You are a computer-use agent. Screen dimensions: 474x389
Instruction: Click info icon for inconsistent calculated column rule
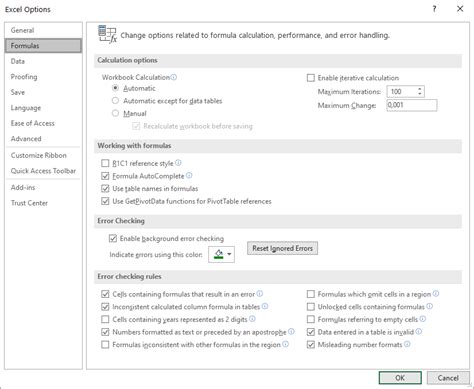click(x=265, y=306)
